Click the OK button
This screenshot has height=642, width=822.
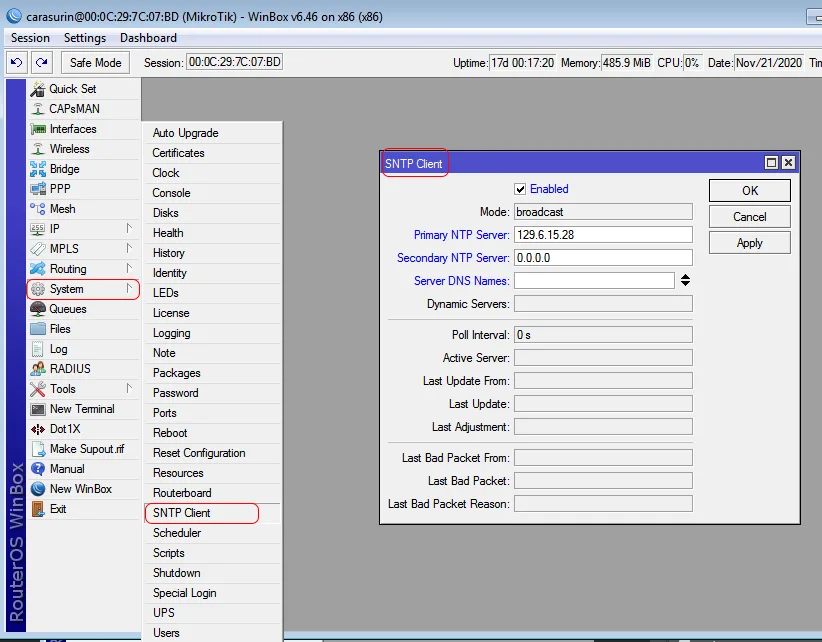click(x=749, y=190)
